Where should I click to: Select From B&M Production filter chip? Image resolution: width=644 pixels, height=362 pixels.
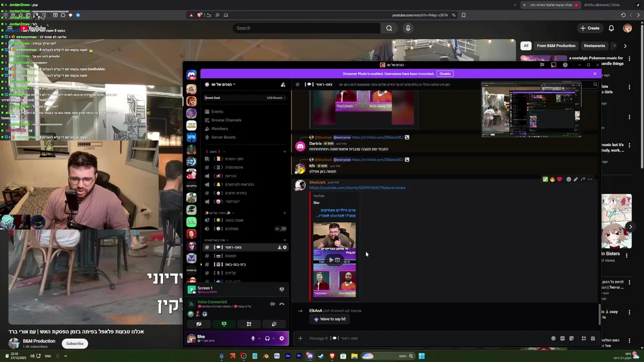click(x=556, y=46)
